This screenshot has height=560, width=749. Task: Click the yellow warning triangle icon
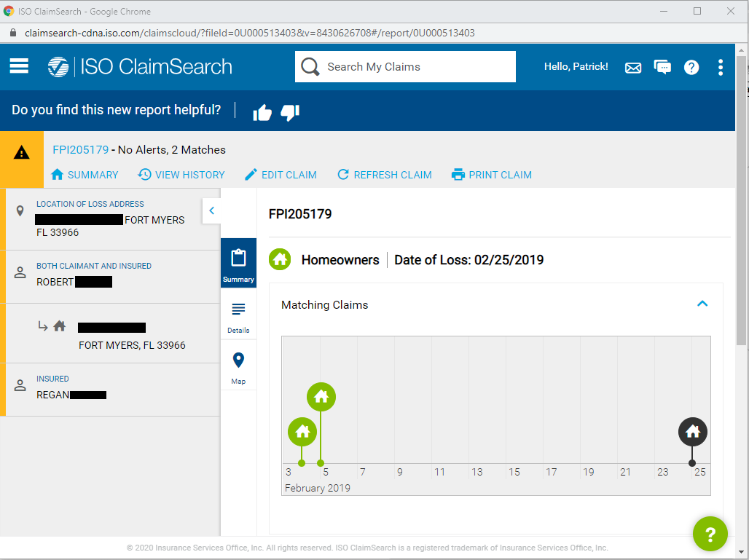tap(22, 153)
